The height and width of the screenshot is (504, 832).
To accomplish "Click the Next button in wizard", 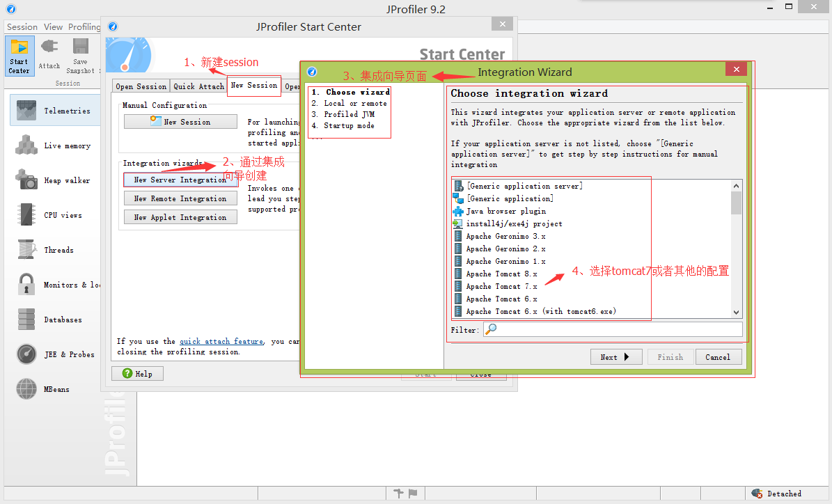I will (617, 357).
